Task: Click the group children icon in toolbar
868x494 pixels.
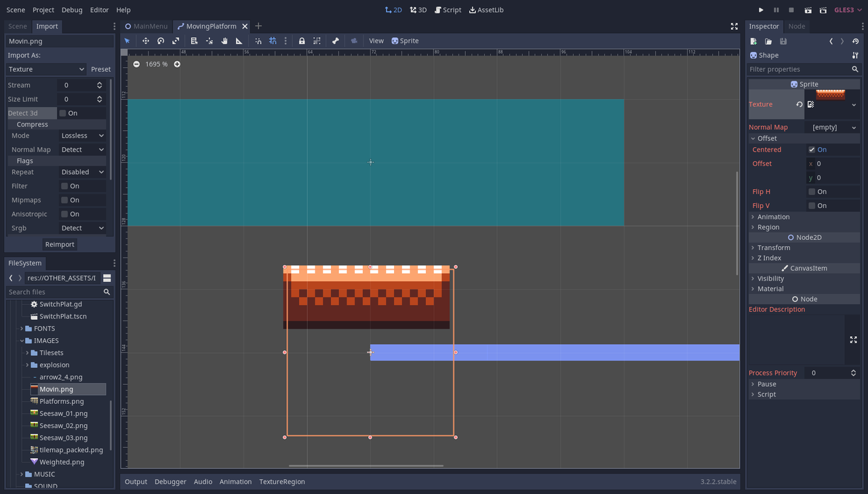Action: pyautogui.click(x=317, y=41)
